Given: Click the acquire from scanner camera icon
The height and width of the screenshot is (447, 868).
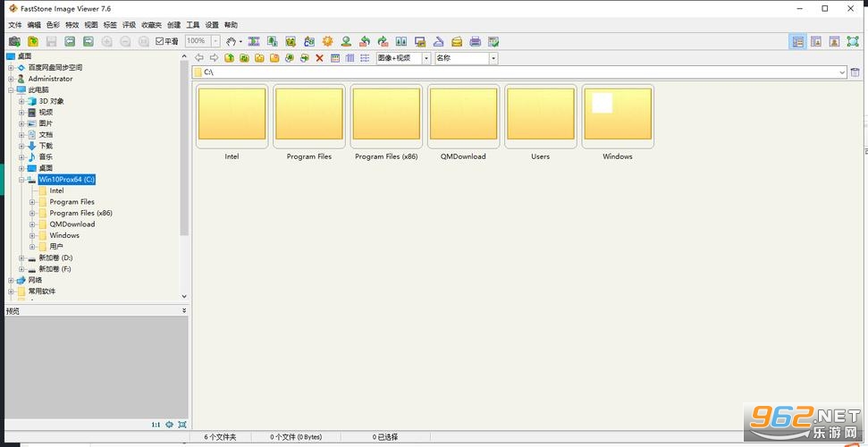Looking at the screenshot, I should 14,41.
